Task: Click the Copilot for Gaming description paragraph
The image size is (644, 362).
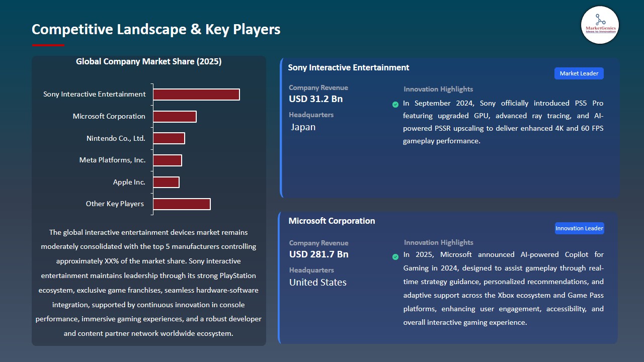Action: tap(504, 289)
